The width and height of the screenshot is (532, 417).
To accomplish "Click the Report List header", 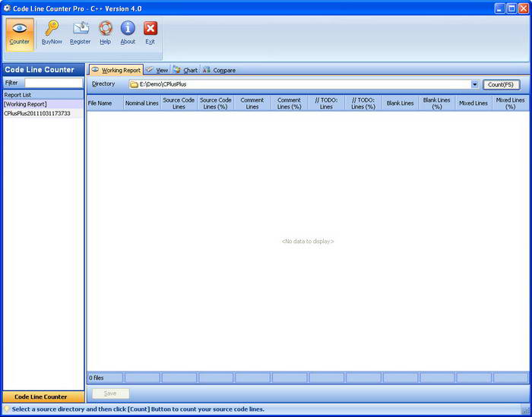I will [43, 95].
